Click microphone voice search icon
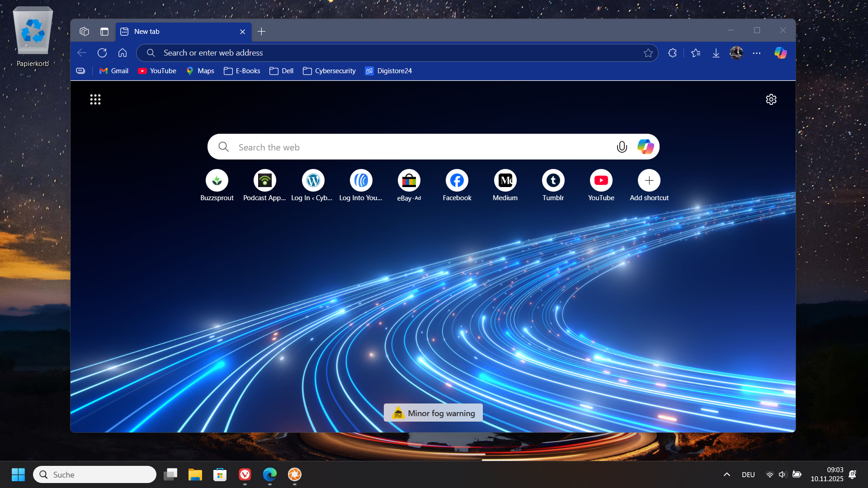 [x=622, y=147]
